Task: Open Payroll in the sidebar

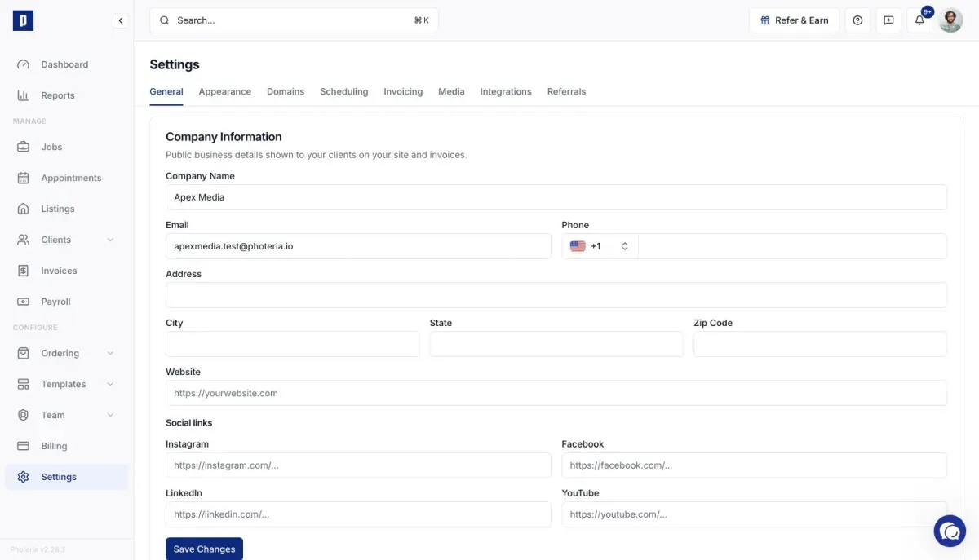Action: (67, 302)
